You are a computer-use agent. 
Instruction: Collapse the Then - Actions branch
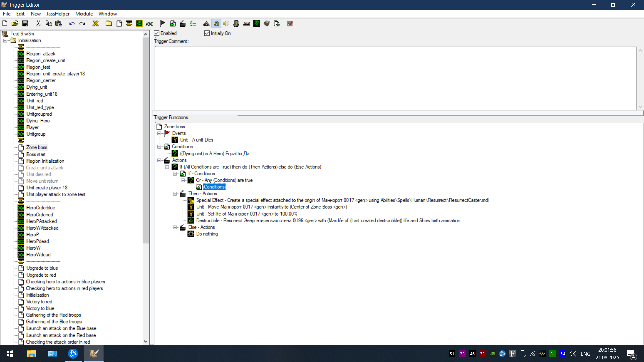click(175, 194)
